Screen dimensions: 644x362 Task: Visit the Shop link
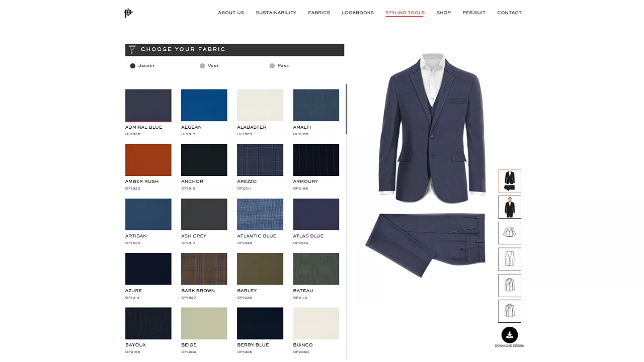443,13
